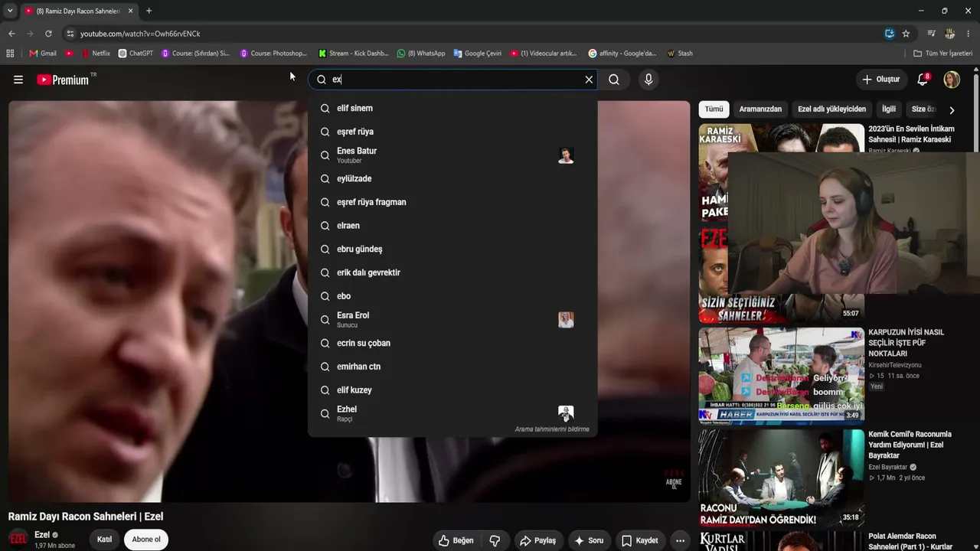Report search predictions via 'Arama tahminlerini bildirme'
The height and width of the screenshot is (551, 980).
pyautogui.click(x=552, y=429)
